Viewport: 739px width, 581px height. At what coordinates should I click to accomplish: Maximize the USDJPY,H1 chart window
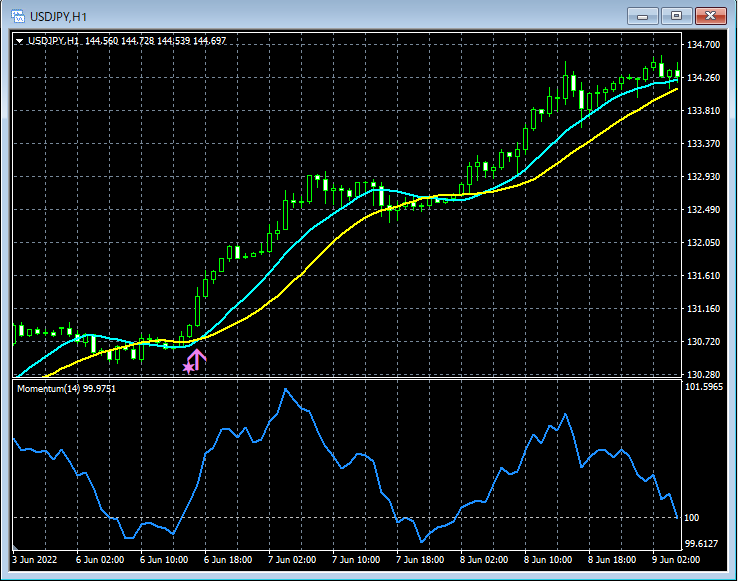[676, 16]
